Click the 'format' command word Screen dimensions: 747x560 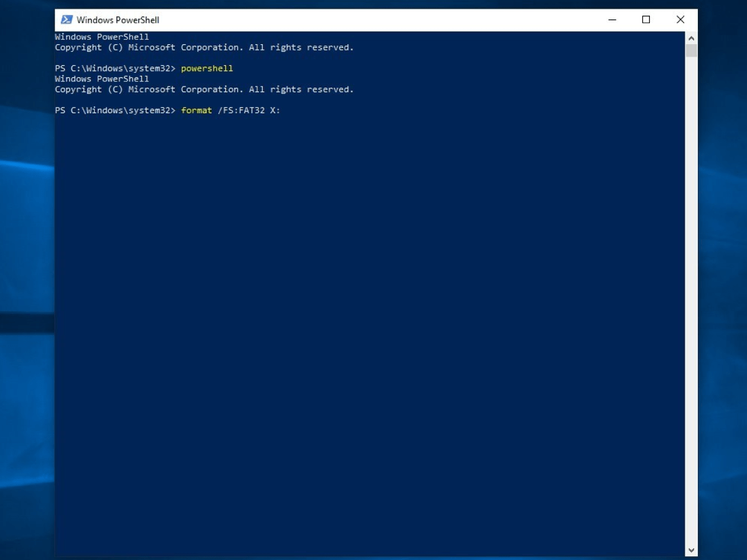coord(197,110)
